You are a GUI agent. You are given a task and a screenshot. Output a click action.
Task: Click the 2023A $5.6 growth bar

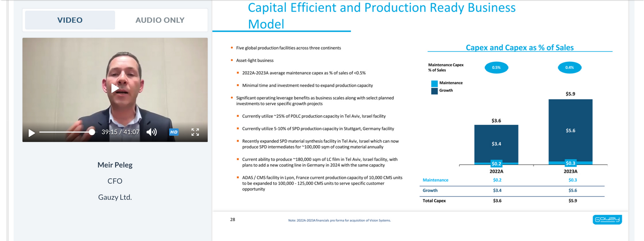point(570,130)
